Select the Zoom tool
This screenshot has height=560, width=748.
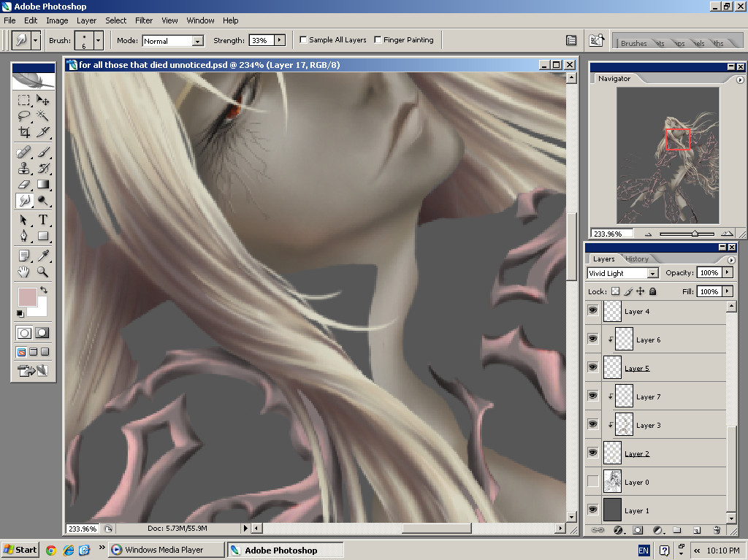click(43, 272)
